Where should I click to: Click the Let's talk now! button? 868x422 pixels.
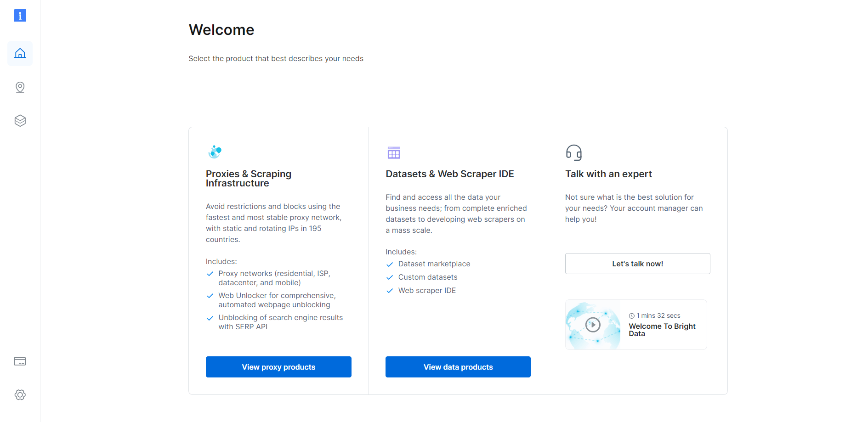click(x=637, y=264)
